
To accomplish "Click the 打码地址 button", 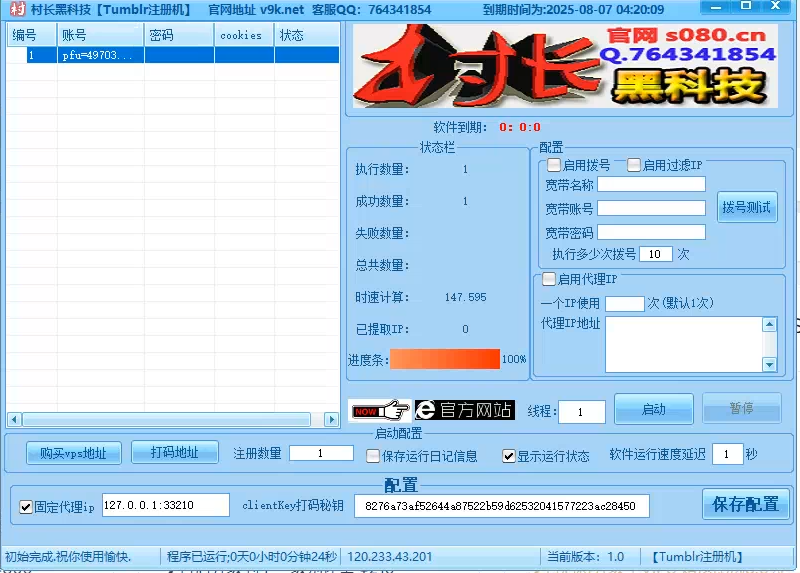I will (174, 452).
